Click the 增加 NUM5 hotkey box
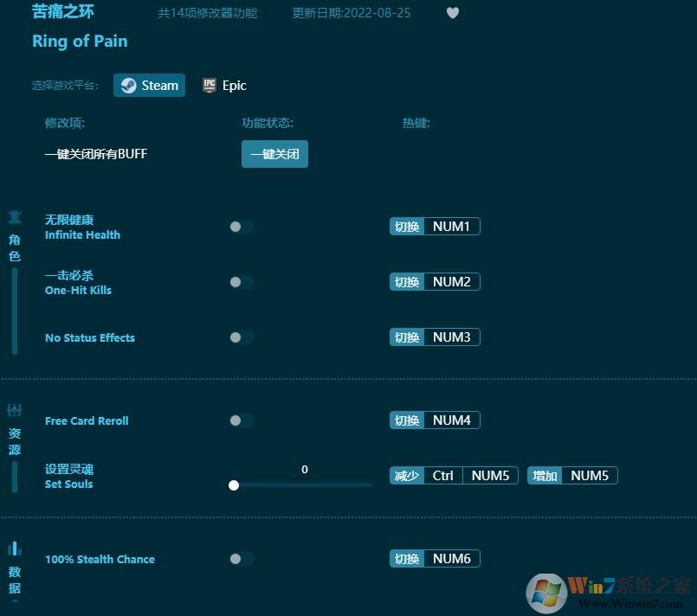This screenshot has height=616, width=697. point(590,476)
